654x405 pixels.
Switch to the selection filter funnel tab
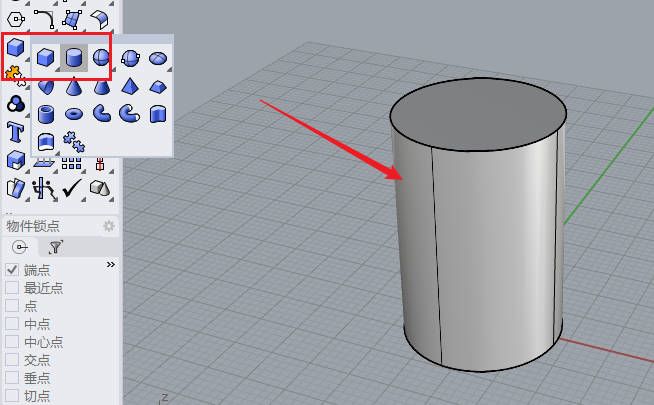[x=55, y=247]
